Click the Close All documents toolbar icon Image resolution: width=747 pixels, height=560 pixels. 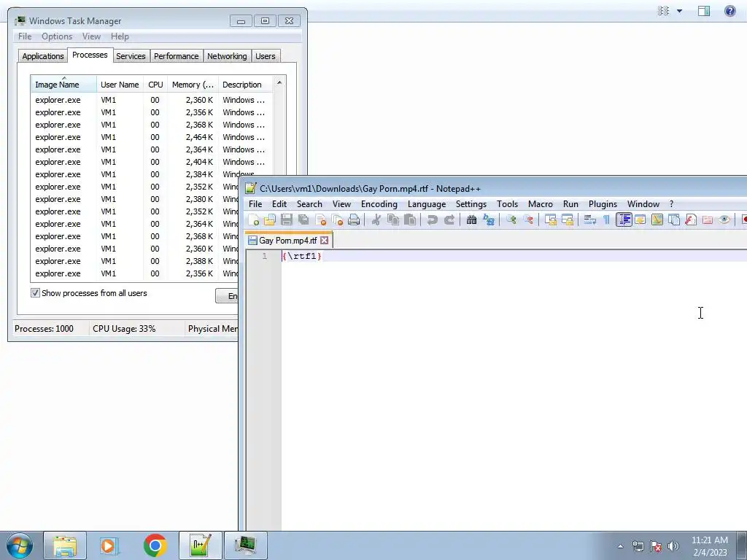(x=337, y=219)
